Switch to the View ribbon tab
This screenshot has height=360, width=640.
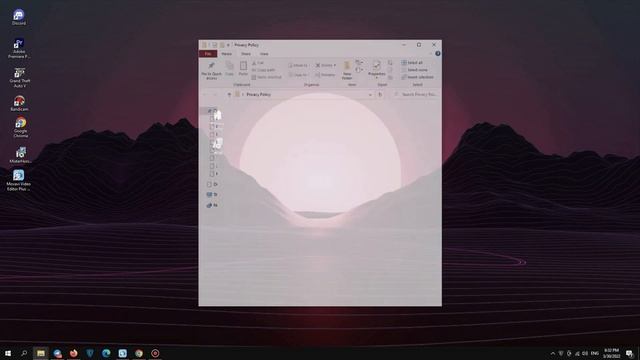[x=264, y=54]
